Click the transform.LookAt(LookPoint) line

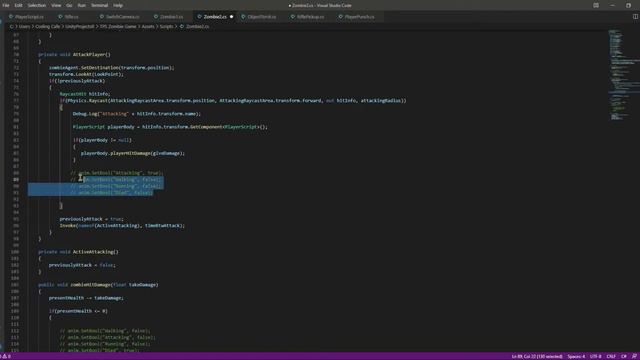86,74
